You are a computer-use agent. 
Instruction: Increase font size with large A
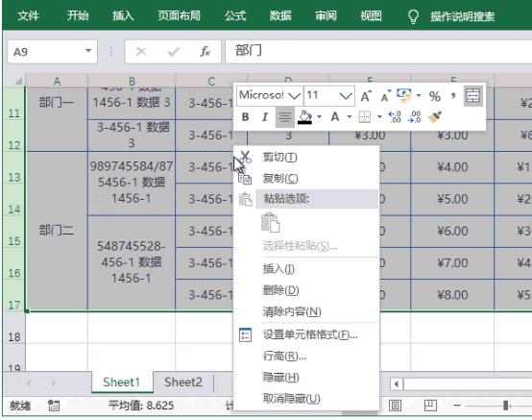(x=366, y=96)
